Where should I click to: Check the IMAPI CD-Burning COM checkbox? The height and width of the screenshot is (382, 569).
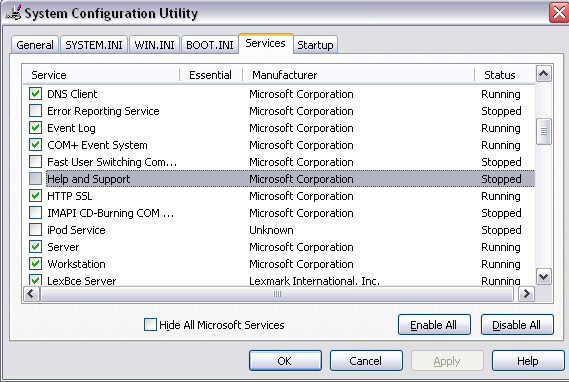(x=35, y=213)
